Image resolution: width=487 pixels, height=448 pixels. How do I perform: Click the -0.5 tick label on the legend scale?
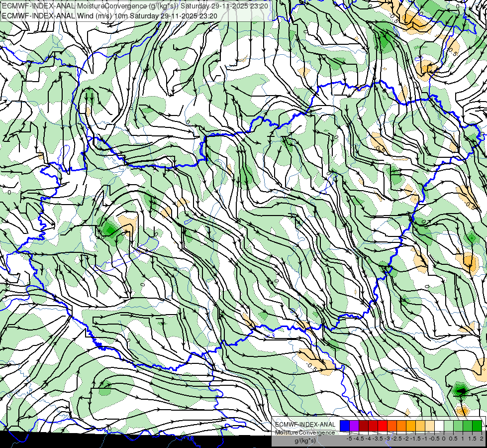click(434, 439)
